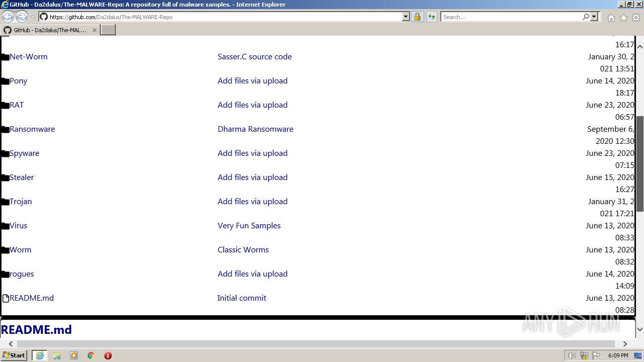Click the vertical scrollbar down arrow
The width and height of the screenshot is (644, 362).
640,329
